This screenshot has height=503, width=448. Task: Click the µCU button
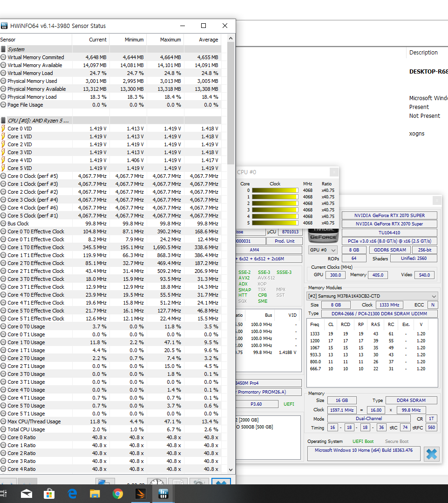272,231
